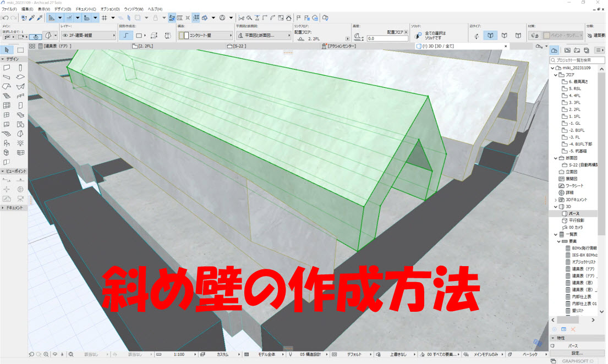Screen dimensions: 608x364
Task: Select the rectangular geometry method
Action: coord(139,35)
